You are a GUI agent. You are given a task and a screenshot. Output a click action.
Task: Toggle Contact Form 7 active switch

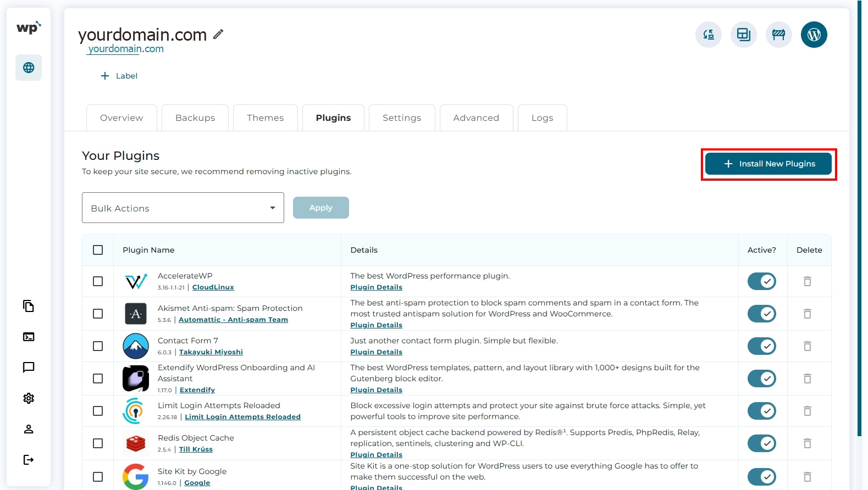coord(762,346)
